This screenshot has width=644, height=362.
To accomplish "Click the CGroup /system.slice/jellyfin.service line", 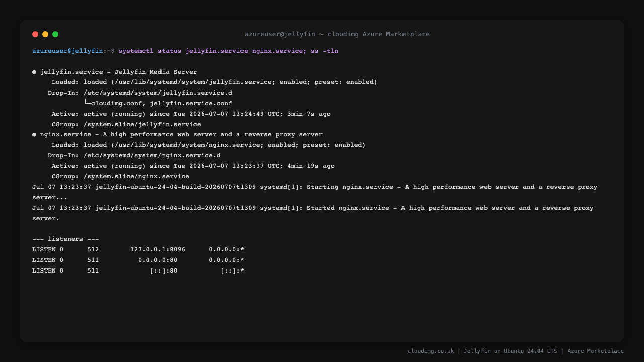I will (x=126, y=124).
